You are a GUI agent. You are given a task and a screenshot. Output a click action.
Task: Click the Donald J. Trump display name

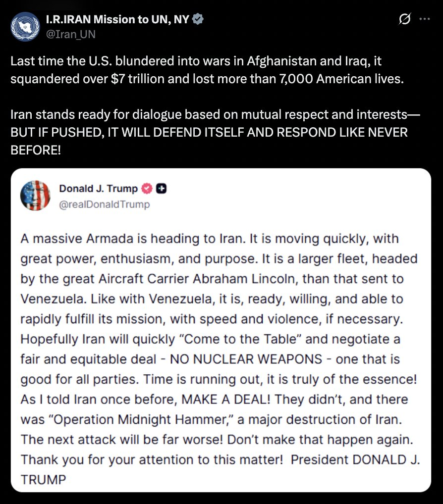(x=99, y=189)
